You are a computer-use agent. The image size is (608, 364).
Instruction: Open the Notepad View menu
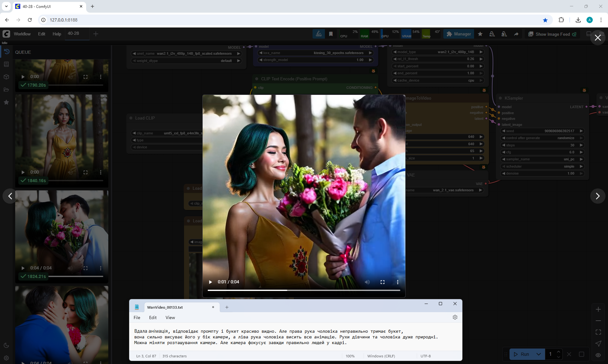click(170, 318)
